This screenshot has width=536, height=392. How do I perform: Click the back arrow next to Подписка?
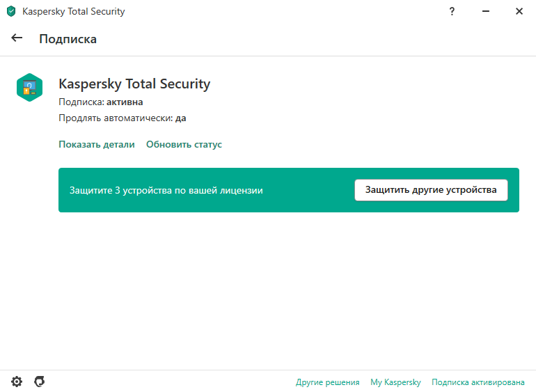17,38
